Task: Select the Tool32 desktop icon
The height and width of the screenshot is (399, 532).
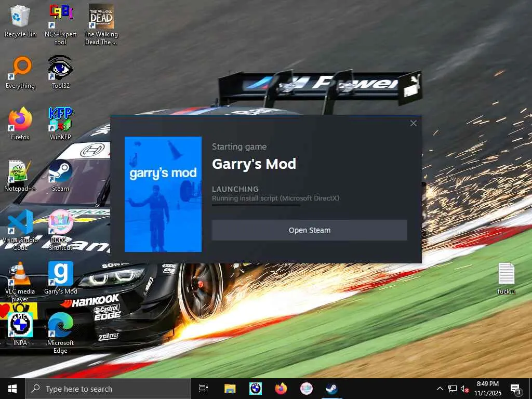Action: click(60, 73)
